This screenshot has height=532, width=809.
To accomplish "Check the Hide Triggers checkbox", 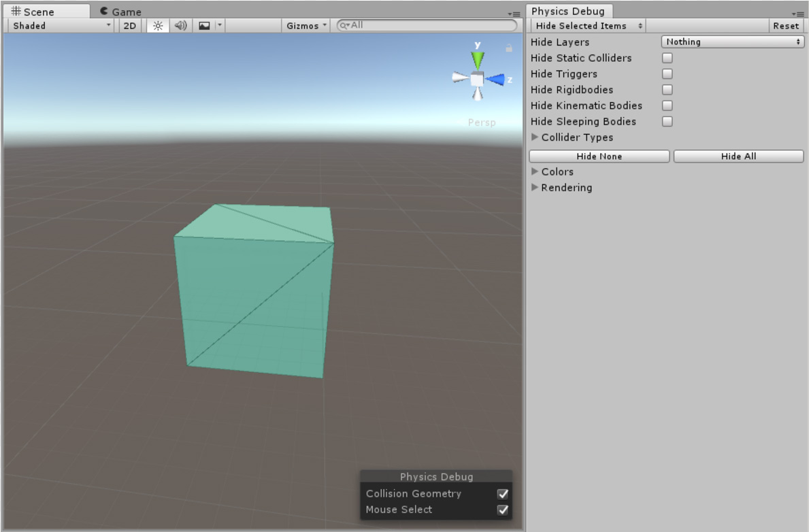I will click(667, 73).
